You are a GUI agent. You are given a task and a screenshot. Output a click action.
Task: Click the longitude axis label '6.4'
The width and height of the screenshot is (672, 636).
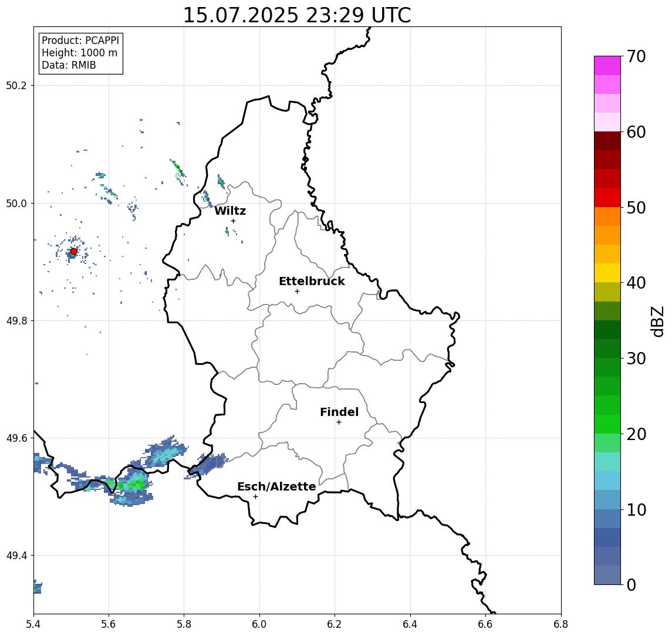(410, 624)
